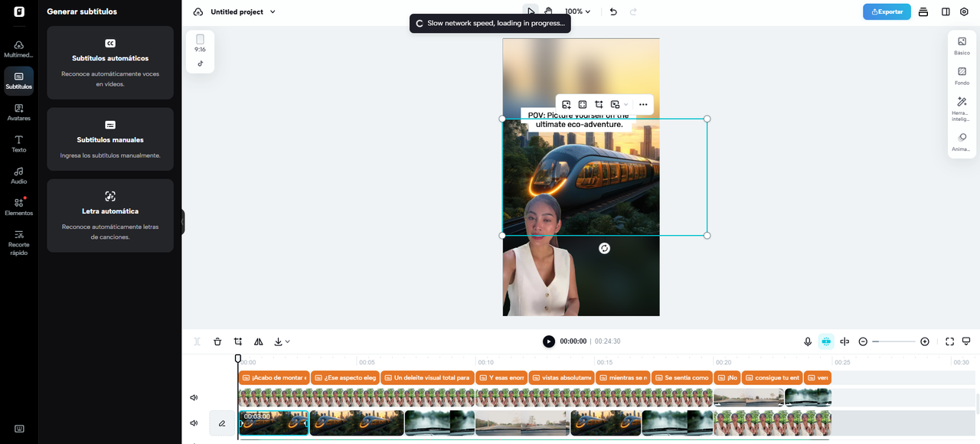Viewport: 980px width, 444px height.
Task: Open the Elementos sidebar panel
Action: pos(18,207)
